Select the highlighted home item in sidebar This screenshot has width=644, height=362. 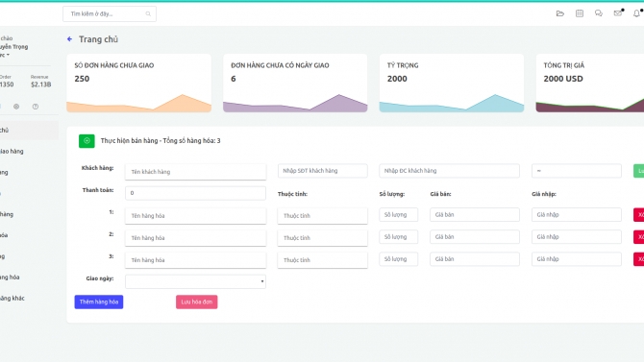(x=29, y=130)
